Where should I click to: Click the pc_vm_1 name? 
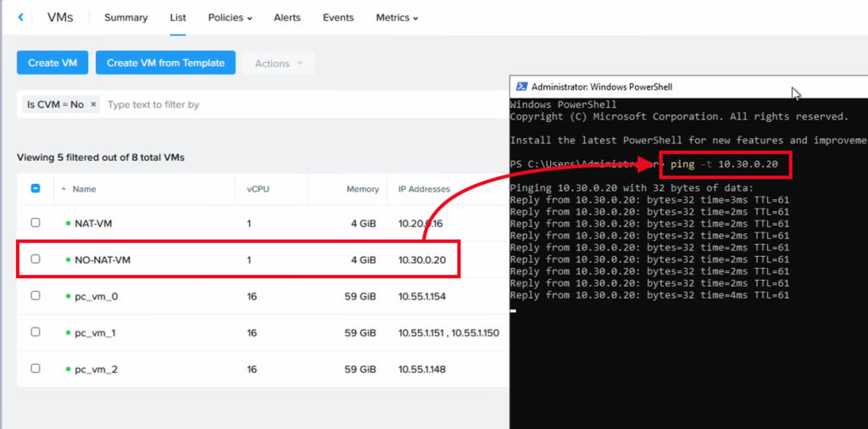click(x=95, y=333)
